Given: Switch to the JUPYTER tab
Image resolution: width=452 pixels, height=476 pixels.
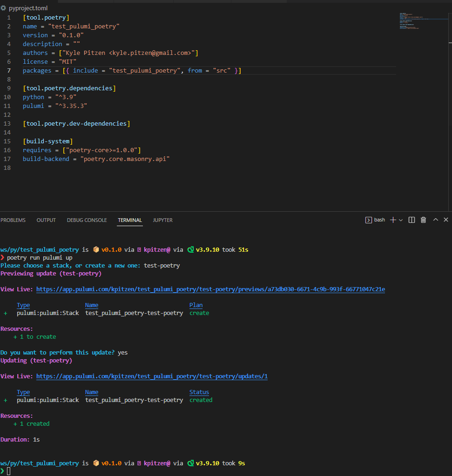Looking at the screenshot, I should pyautogui.click(x=162, y=220).
